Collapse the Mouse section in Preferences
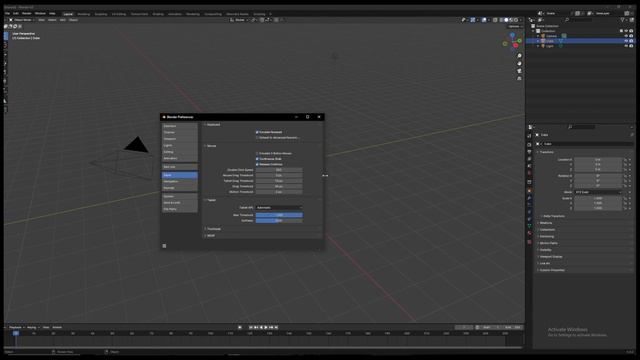The width and height of the screenshot is (640, 360). coord(211,146)
